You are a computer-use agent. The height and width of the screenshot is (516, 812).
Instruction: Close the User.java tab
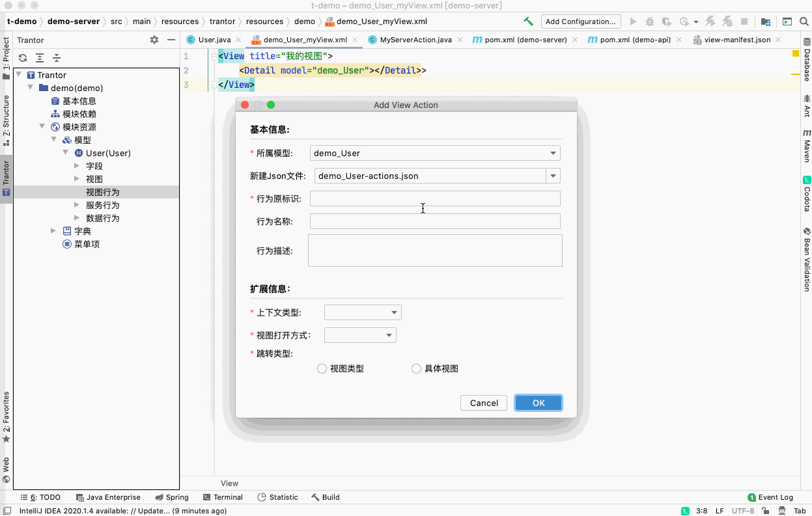point(238,40)
